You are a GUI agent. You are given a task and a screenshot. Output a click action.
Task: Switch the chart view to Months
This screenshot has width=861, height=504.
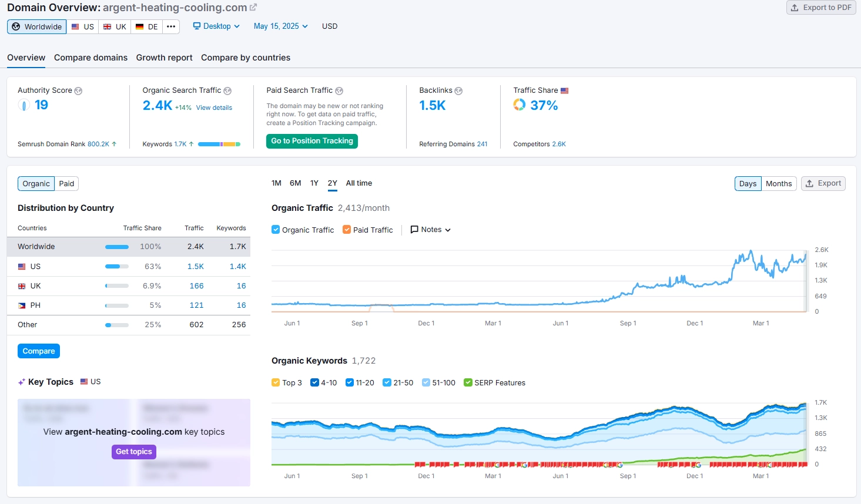click(x=779, y=183)
